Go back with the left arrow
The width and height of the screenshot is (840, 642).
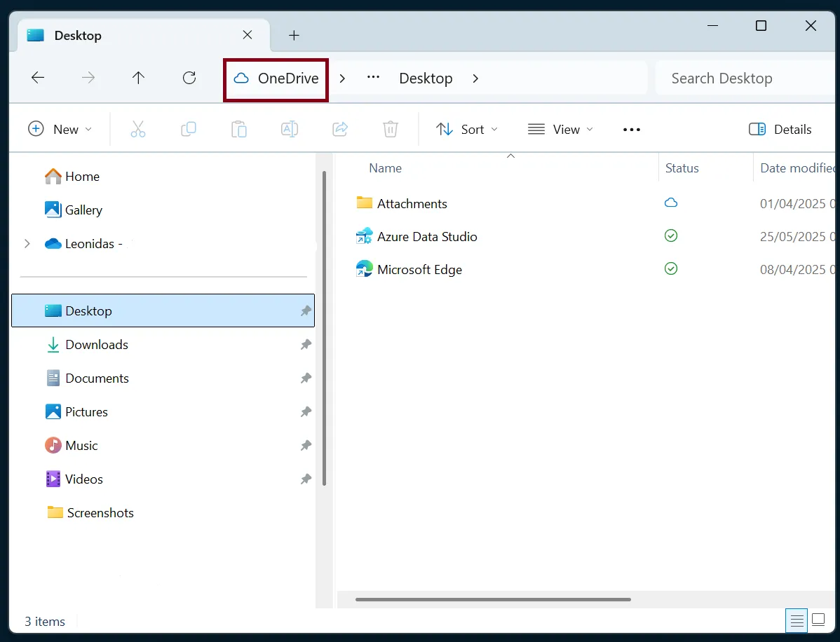tap(37, 78)
